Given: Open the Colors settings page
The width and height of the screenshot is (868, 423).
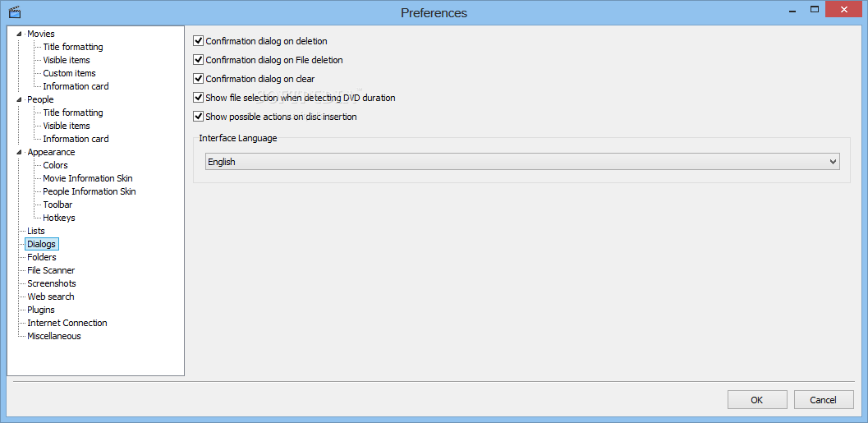Looking at the screenshot, I should coord(55,165).
